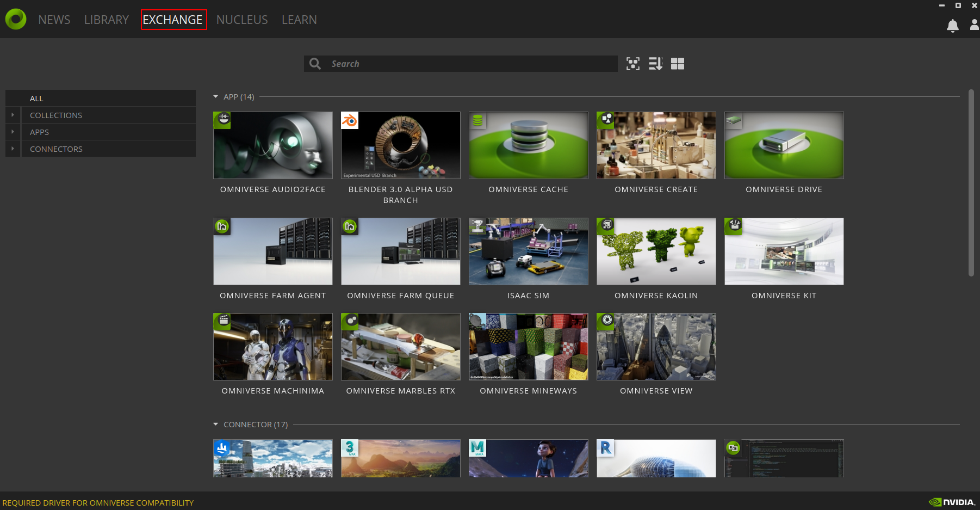The width and height of the screenshot is (980, 510).
Task: Open the LIBRARY tab
Action: pyautogui.click(x=106, y=20)
